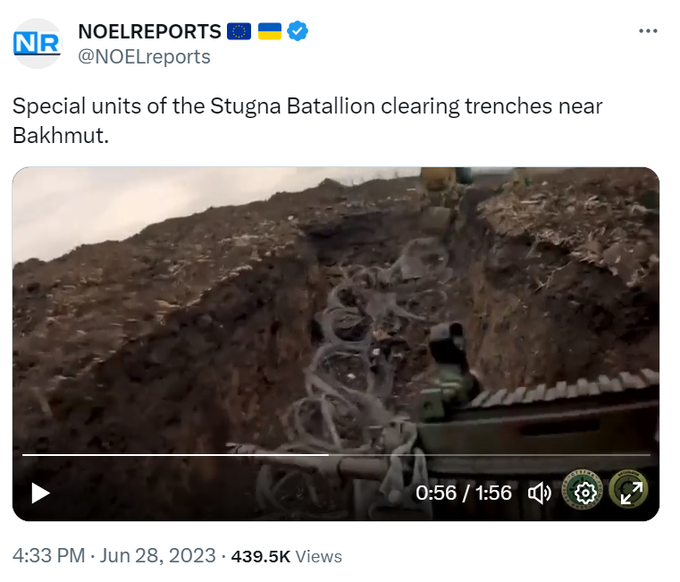Click the played portion of progress bar
The height and width of the screenshot is (582, 680).
coord(175,454)
